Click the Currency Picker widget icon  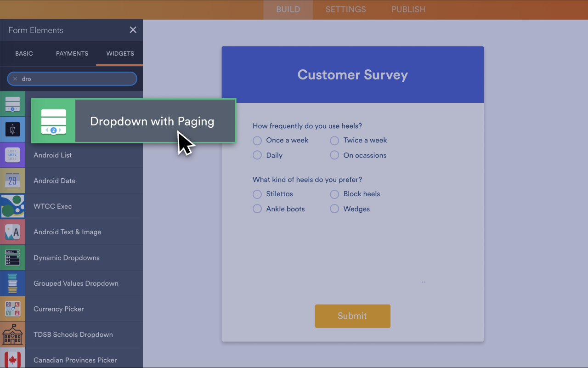tap(13, 309)
